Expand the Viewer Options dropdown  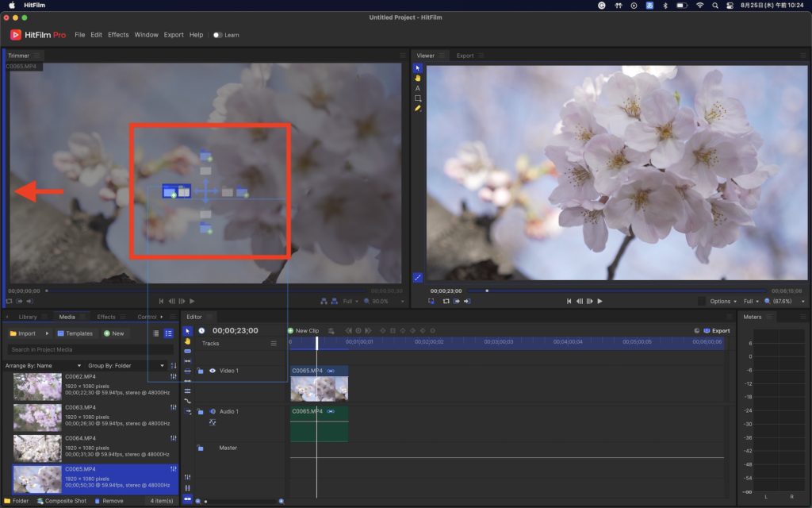[722, 302]
